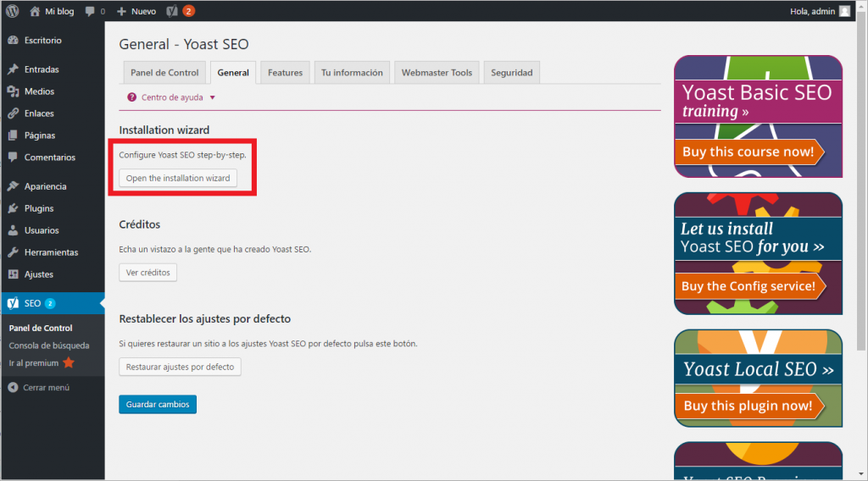Viewport: 868px width, 481px height.
Task: Click Buy the Config service banner button
Action: [749, 286]
